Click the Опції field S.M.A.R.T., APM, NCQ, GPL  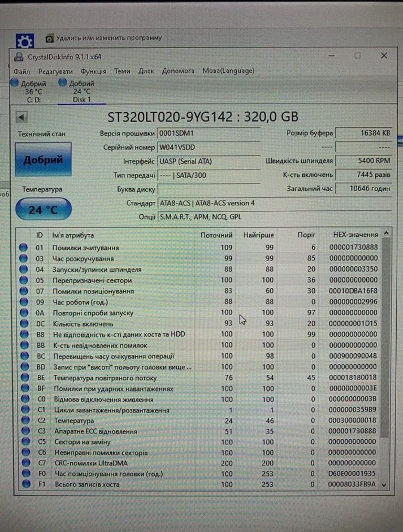tap(274, 217)
